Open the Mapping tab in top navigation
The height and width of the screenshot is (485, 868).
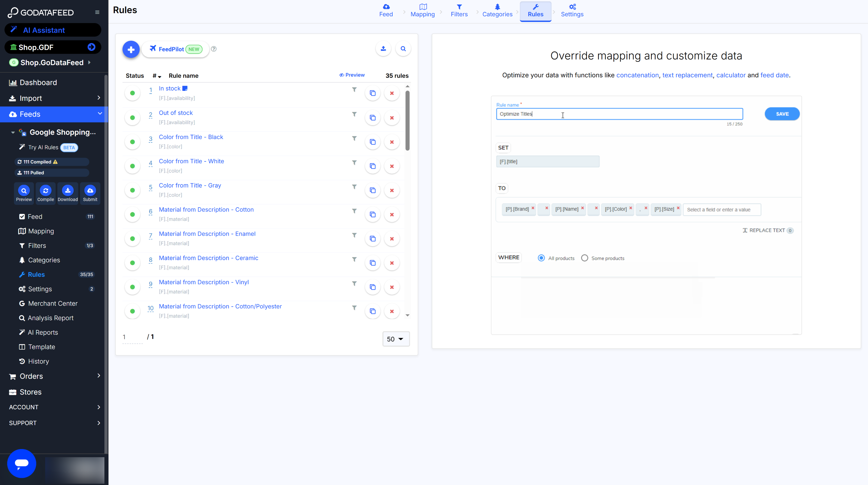point(422,11)
